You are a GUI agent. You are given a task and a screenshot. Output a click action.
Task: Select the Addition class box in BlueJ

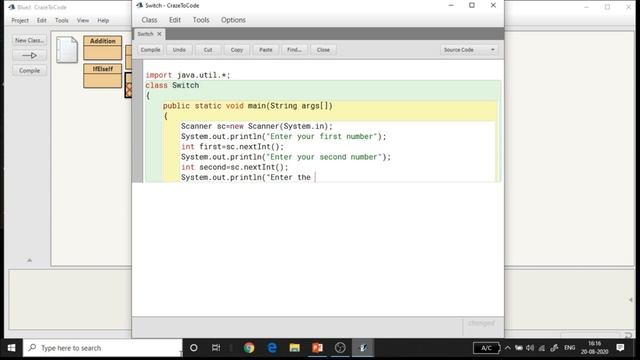(x=102, y=48)
